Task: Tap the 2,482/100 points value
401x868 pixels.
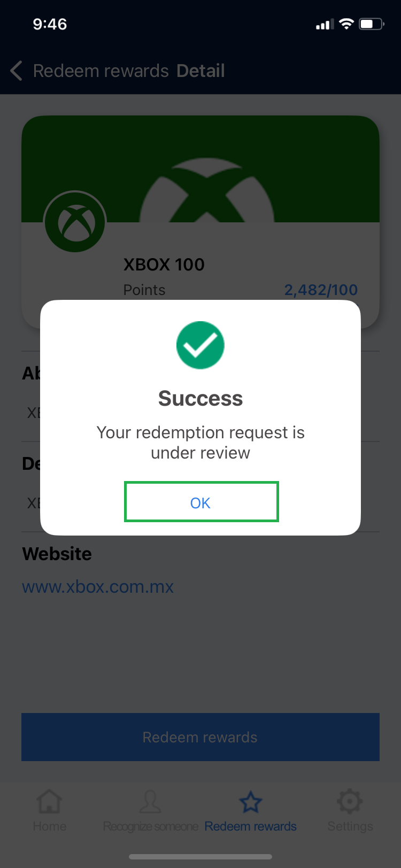Action: (x=321, y=290)
